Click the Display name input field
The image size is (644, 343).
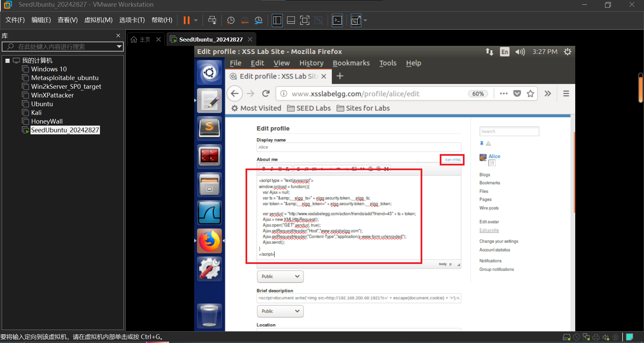(359, 147)
